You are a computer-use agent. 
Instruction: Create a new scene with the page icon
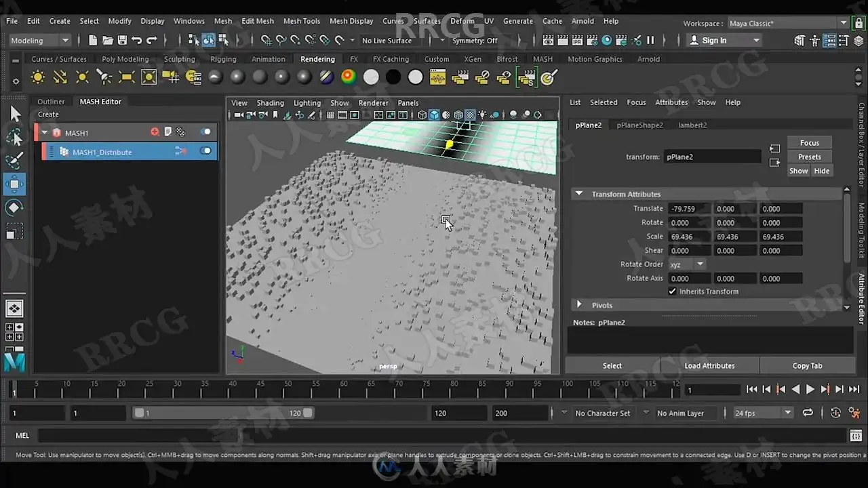click(93, 40)
